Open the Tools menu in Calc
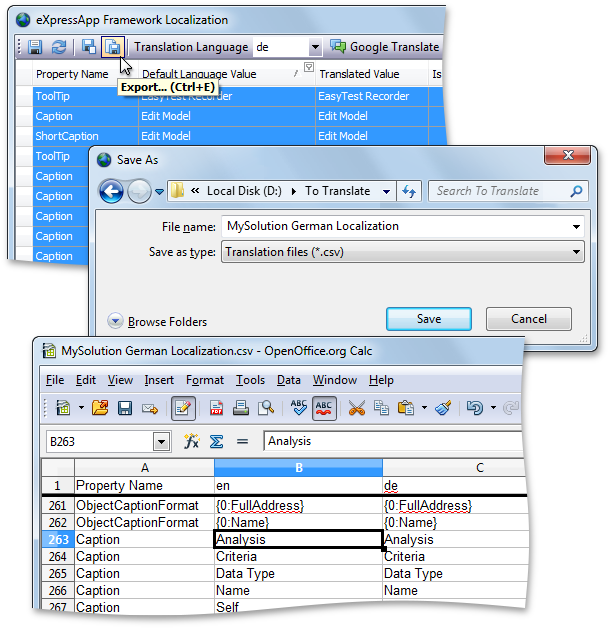This screenshot has height=631, width=611. [x=250, y=380]
